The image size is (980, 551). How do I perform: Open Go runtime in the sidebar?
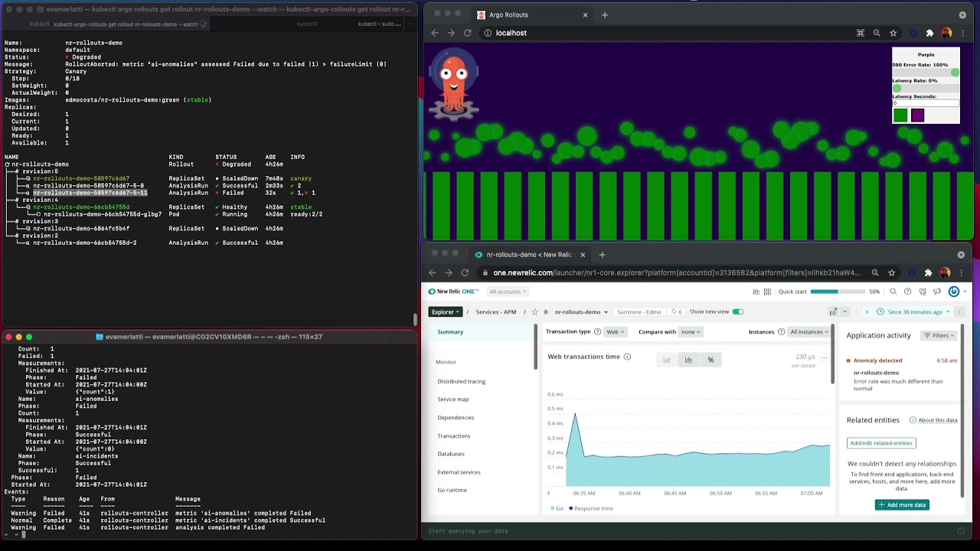452,490
